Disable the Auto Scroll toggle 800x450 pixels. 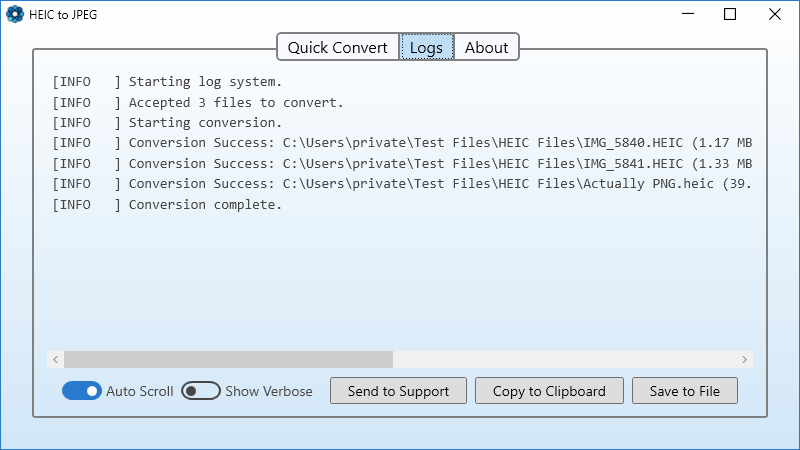point(82,391)
